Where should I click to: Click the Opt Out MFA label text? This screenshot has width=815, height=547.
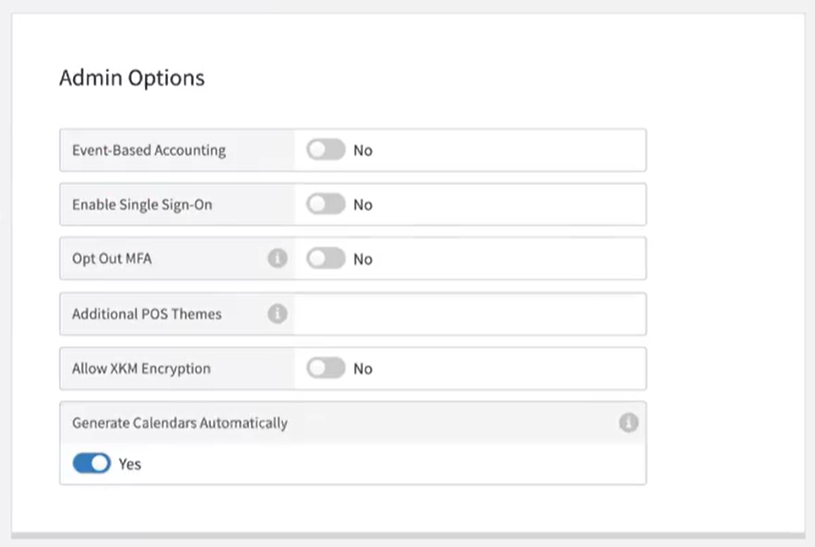click(x=112, y=259)
